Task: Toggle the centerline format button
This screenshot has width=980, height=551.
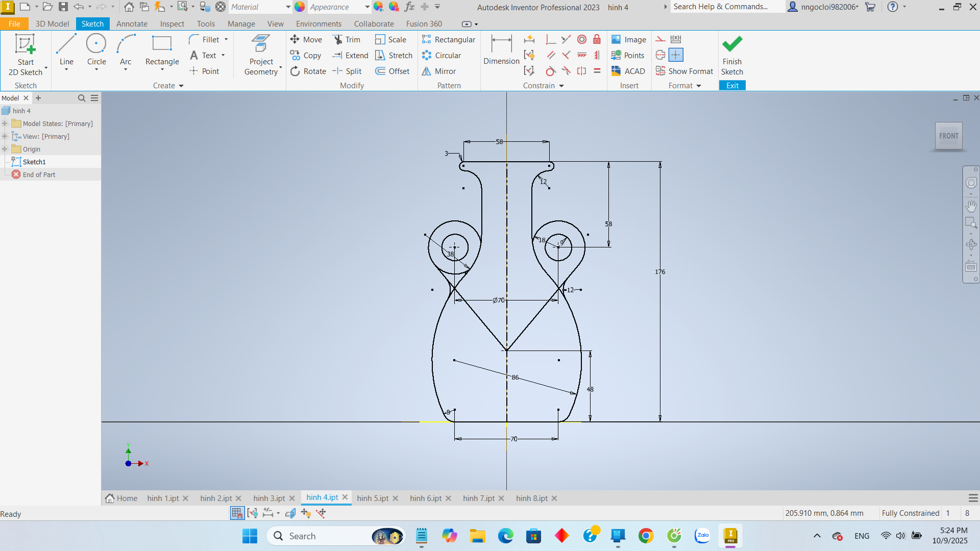Action: click(660, 55)
